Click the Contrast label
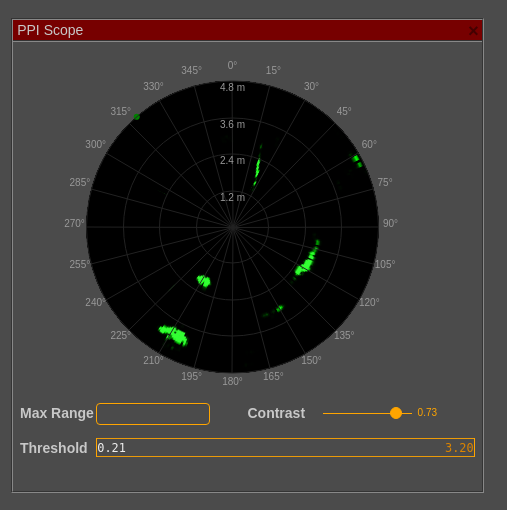This screenshot has width=507, height=510. click(276, 413)
